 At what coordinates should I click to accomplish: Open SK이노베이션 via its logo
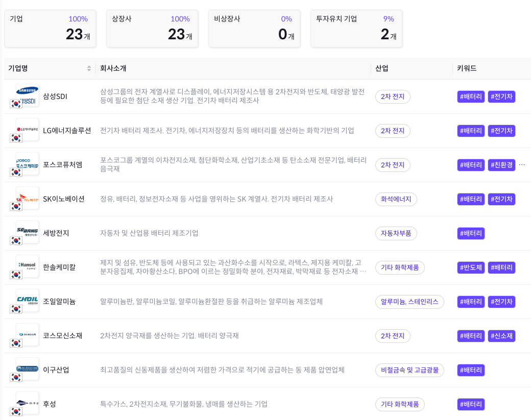28,199
